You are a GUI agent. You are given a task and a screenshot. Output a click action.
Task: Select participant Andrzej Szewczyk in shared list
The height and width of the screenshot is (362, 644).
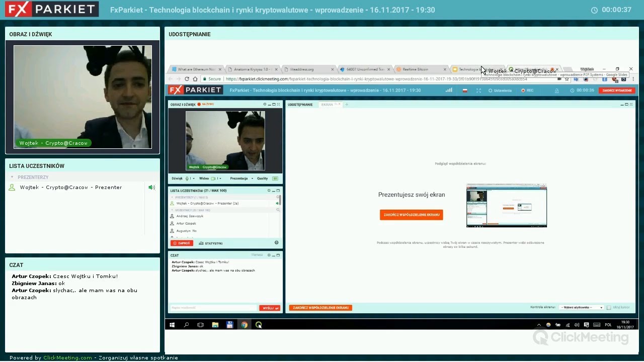point(190,216)
